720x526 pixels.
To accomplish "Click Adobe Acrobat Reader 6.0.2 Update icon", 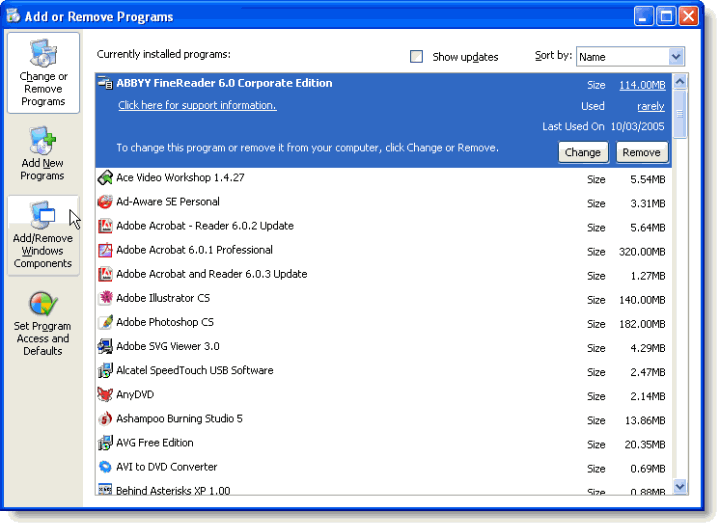I will pyautogui.click(x=105, y=226).
